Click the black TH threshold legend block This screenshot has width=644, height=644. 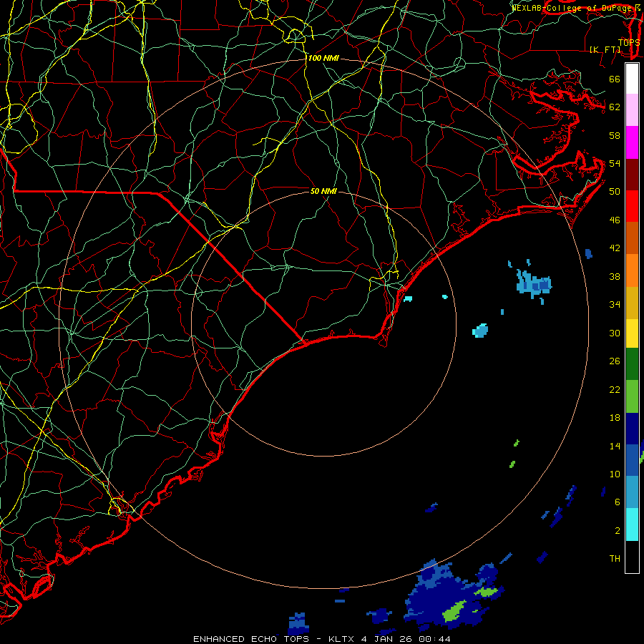[x=632, y=557]
